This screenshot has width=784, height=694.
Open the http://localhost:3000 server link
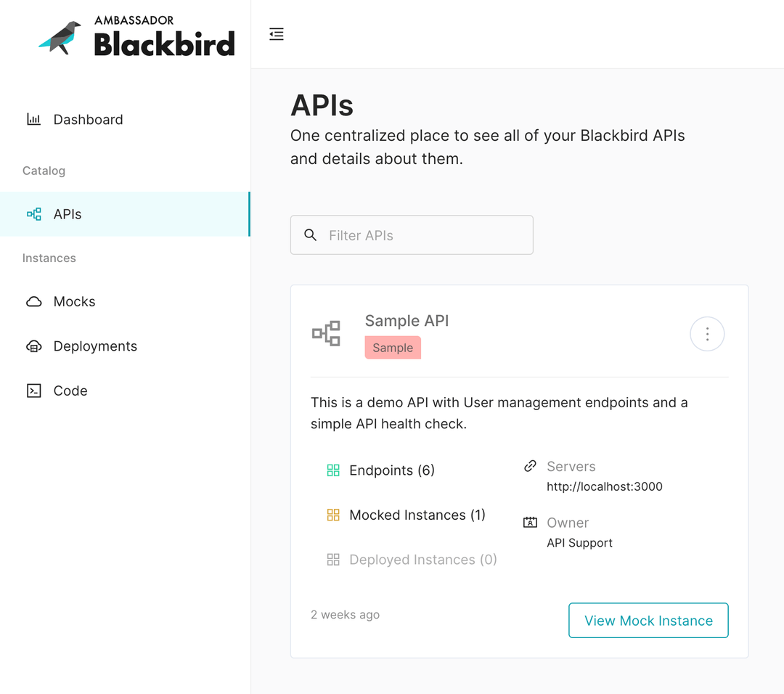coord(604,486)
